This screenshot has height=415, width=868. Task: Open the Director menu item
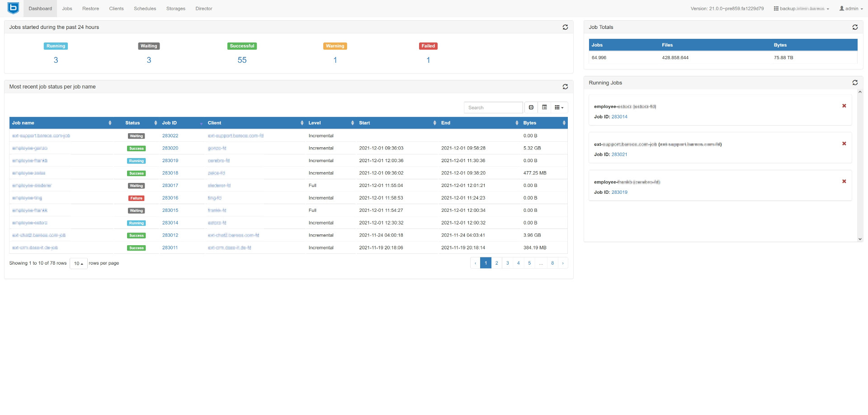click(x=204, y=9)
